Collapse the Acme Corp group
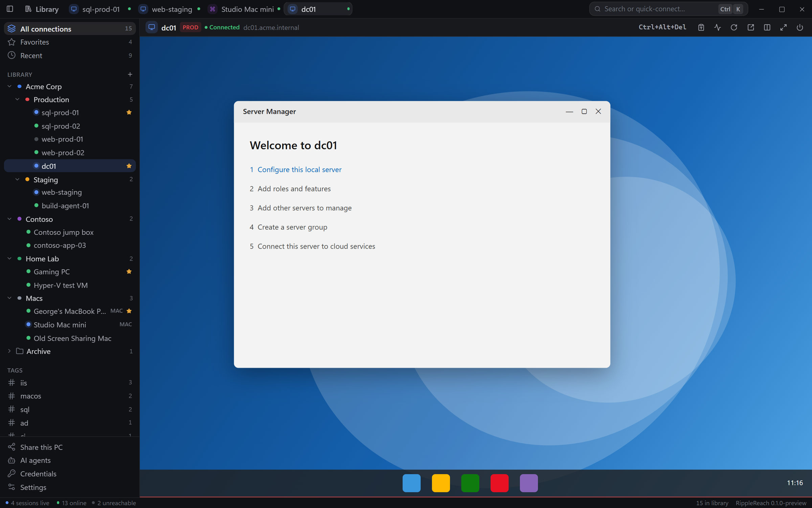This screenshot has width=812, height=508. pyautogui.click(x=9, y=87)
